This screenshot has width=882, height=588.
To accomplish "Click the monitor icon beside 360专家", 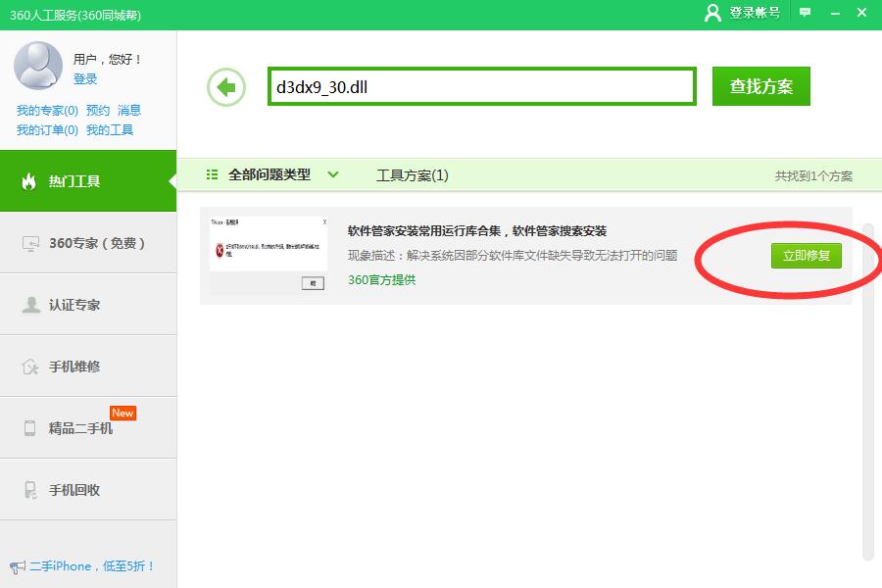I will 30,243.
